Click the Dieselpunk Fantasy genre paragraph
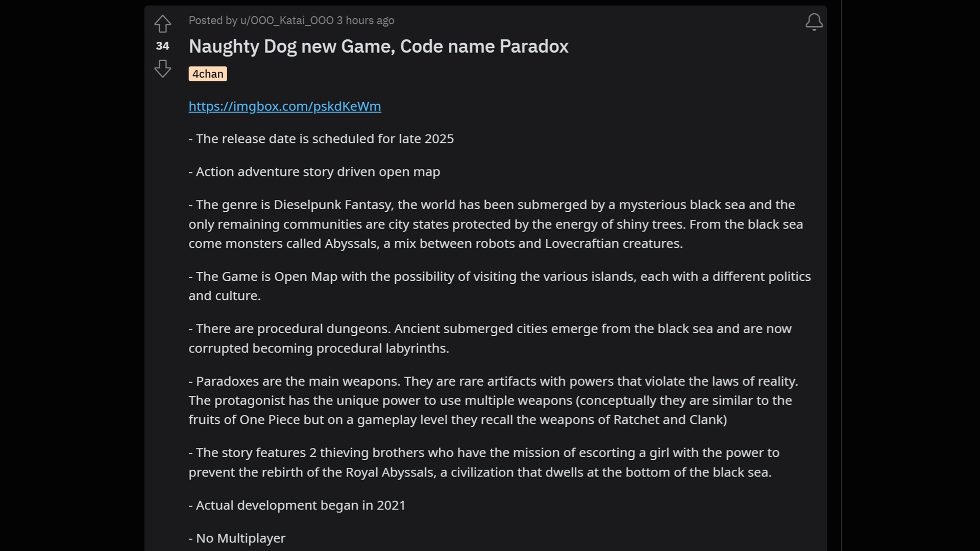 pos(495,224)
